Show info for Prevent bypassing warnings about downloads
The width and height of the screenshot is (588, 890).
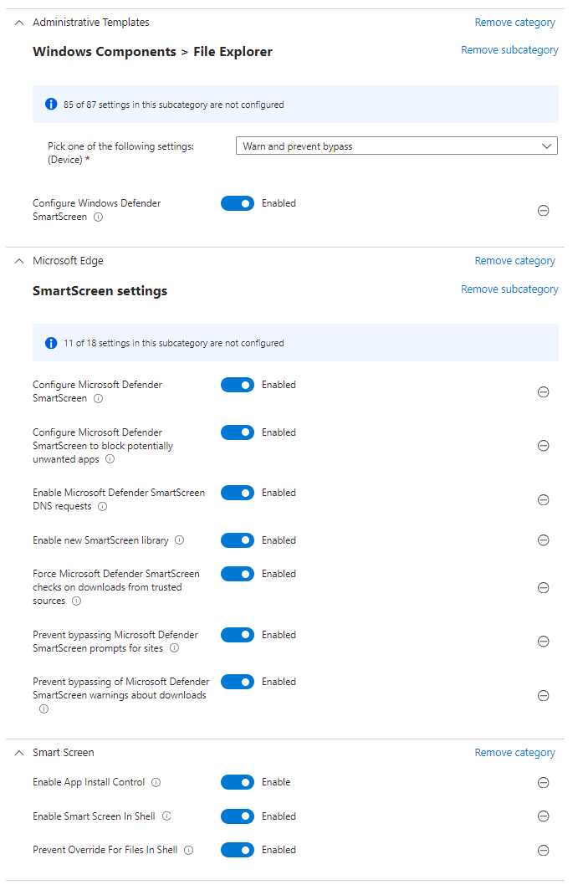pyautogui.click(x=43, y=709)
